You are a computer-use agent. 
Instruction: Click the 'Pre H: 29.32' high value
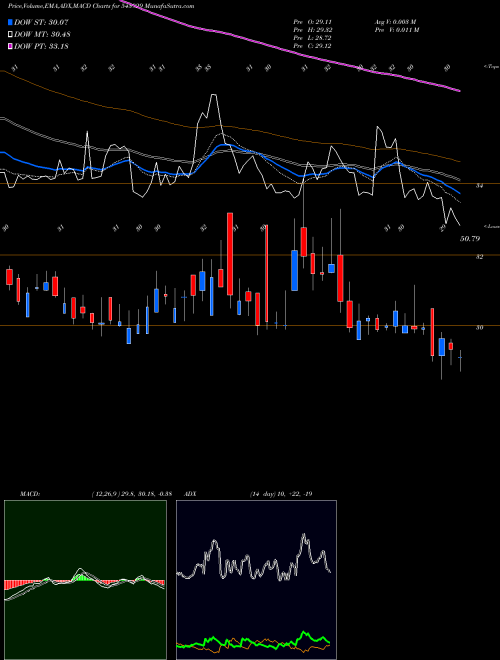[313, 30]
